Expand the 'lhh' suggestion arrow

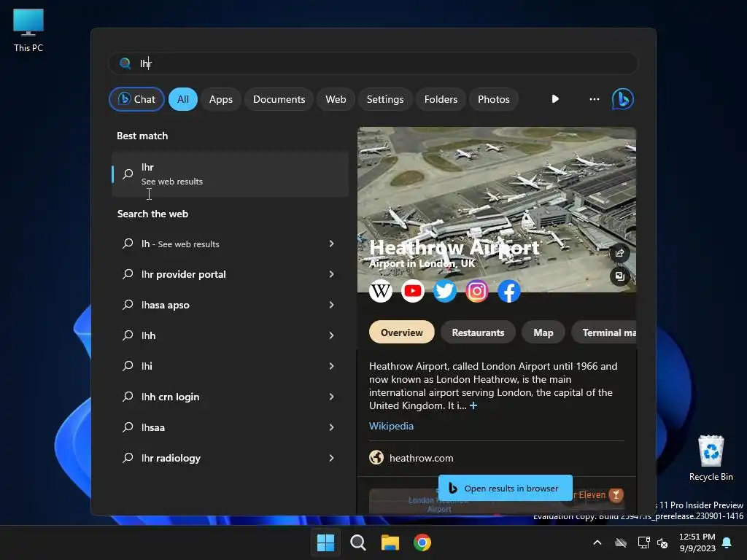click(x=332, y=335)
